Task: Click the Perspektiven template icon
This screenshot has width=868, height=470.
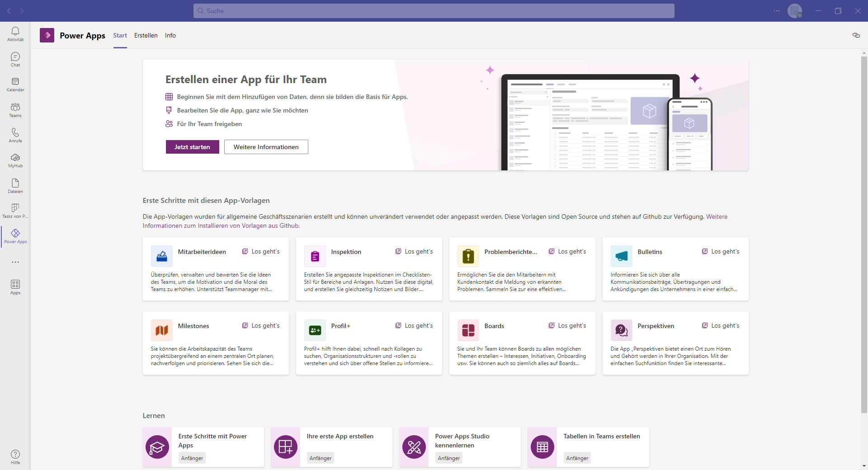Action: pos(622,330)
